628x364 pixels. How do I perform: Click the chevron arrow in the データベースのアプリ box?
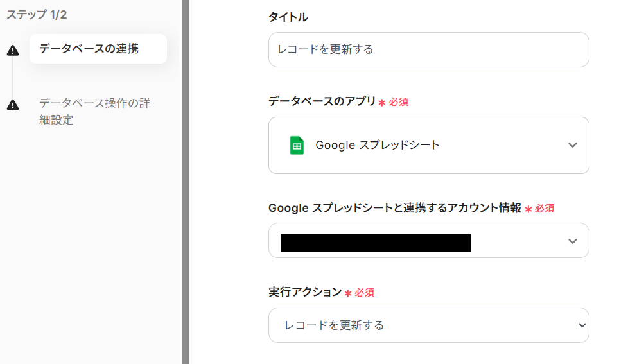(x=573, y=145)
